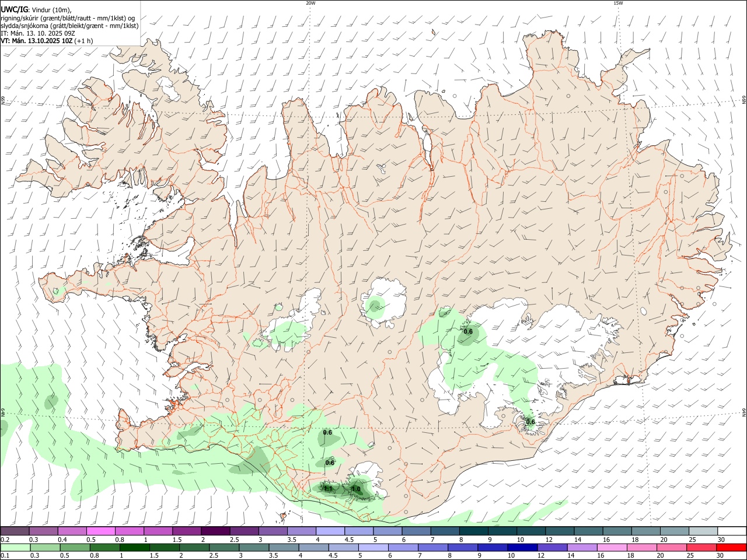The width and height of the screenshot is (747, 560).
Task: Click the darkest green bottom-legend swatch at 1
Action: (134, 547)
